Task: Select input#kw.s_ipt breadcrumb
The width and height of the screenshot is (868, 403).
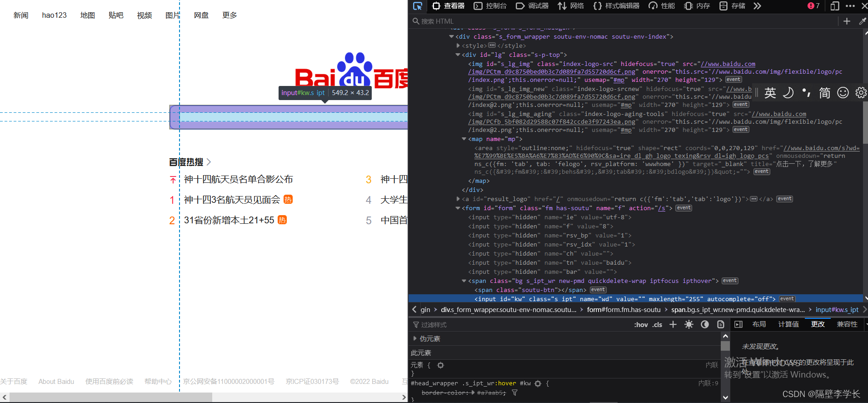Action: coord(837,309)
